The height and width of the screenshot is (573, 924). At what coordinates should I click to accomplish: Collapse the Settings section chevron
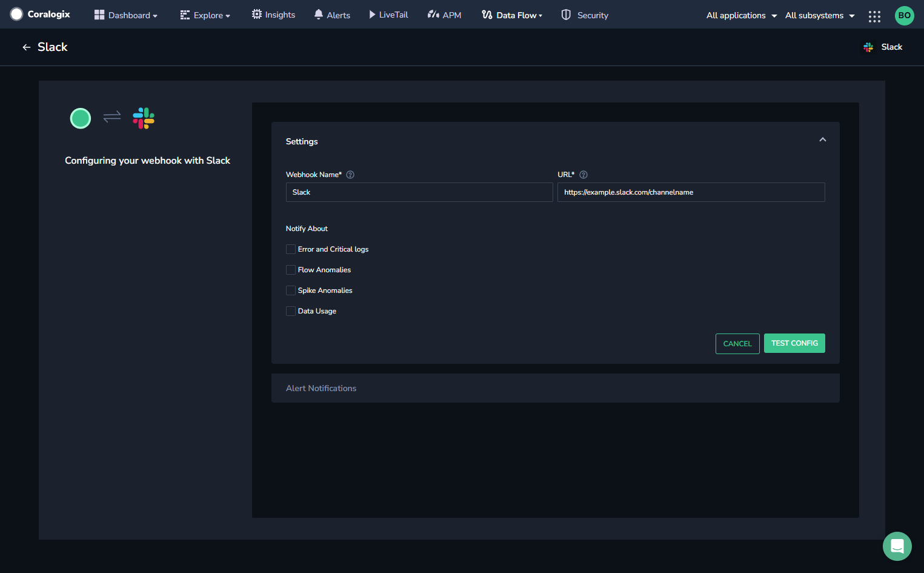tap(823, 140)
